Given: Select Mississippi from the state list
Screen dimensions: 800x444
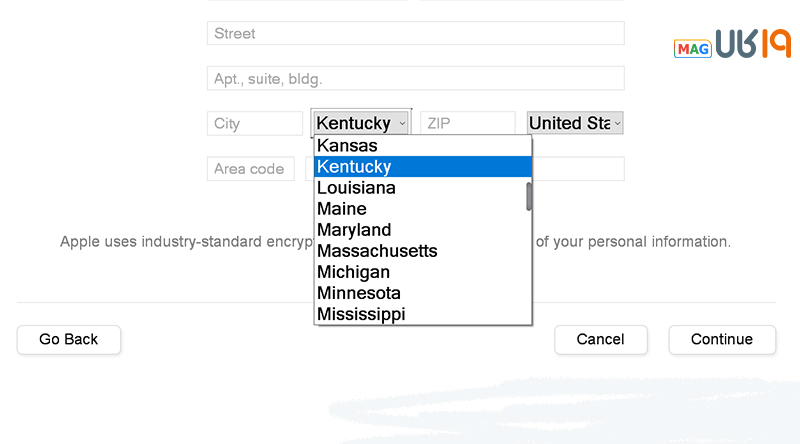Looking at the screenshot, I should (422, 314).
